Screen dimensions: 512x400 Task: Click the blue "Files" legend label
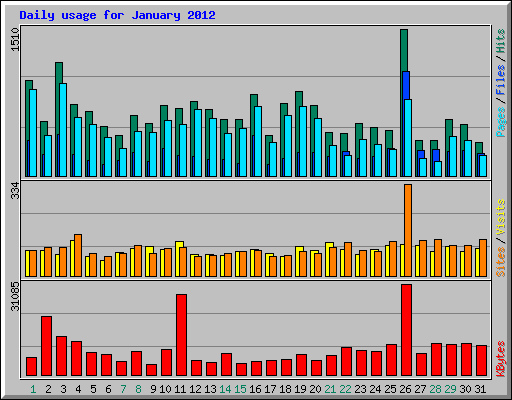tap(500, 80)
